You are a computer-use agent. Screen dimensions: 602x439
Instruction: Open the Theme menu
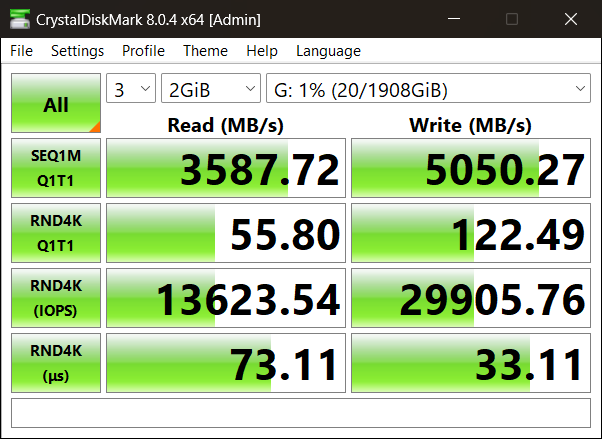pos(205,51)
